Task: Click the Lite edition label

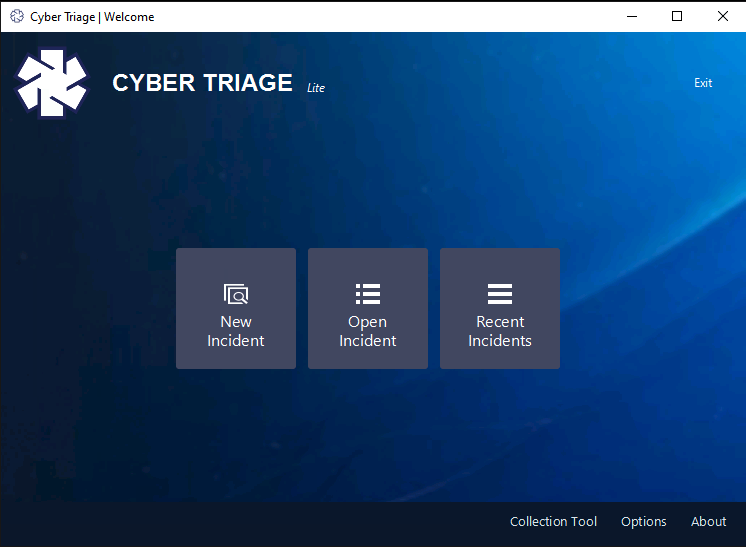Action: tap(316, 88)
